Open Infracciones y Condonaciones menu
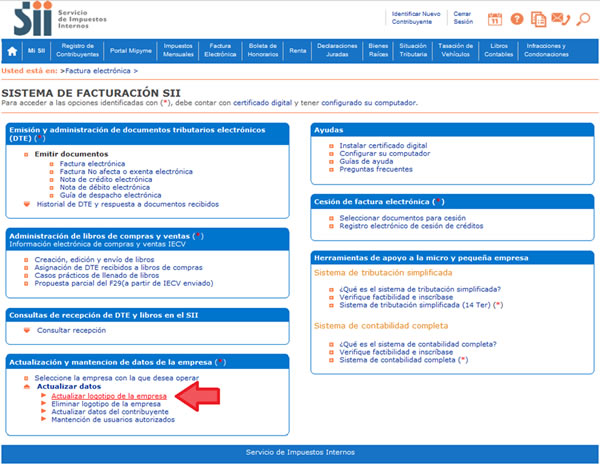Screen dimensions: 600x465 pos(546,50)
